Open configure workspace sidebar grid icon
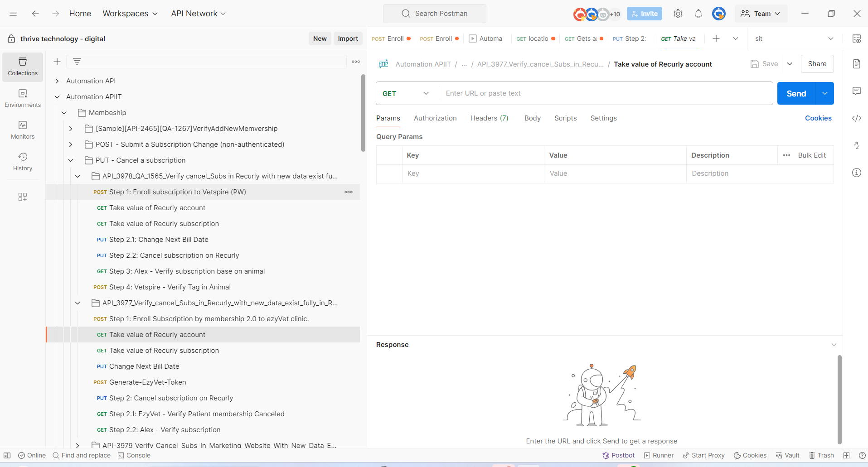 (x=23, y=197)
